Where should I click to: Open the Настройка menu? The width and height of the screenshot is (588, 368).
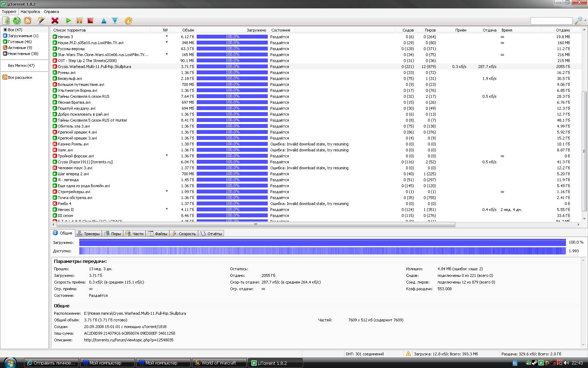[30, 12]
